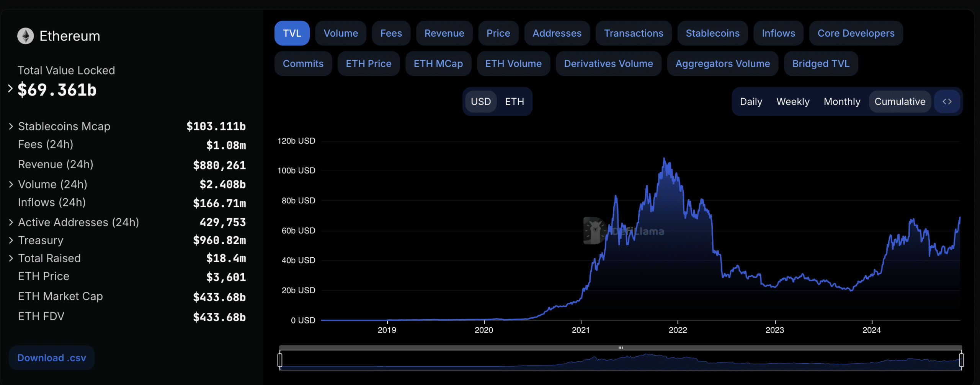Click the Ethereum chain title
Image resolution: width=980 pixels, height=385 pixels.
(70, 36)
